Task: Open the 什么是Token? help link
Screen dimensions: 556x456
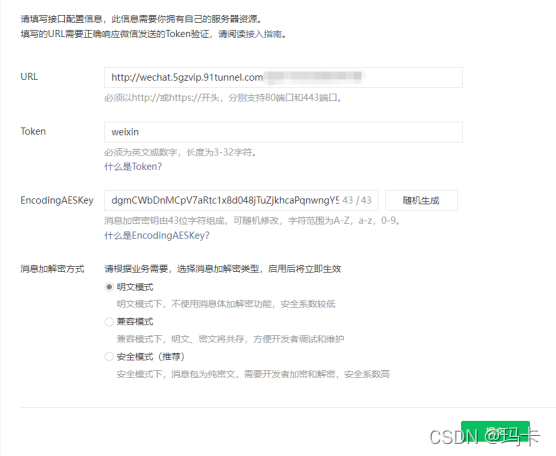Action: coord(133,167)
